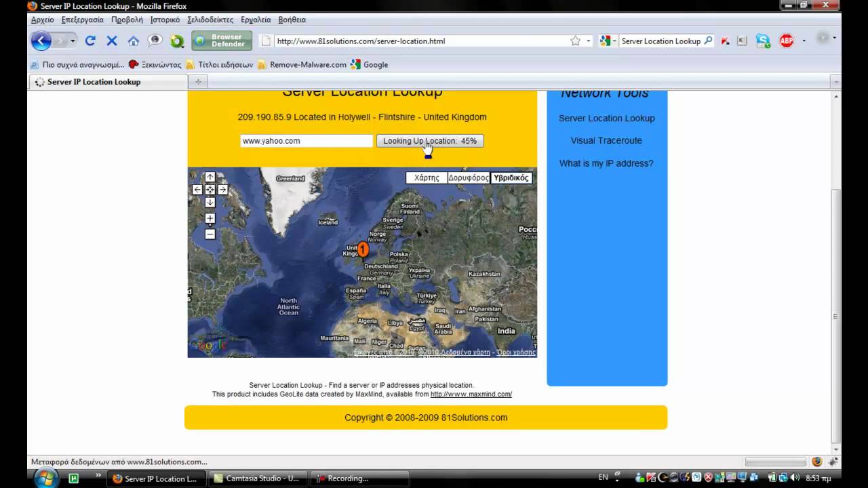This screenshot has height=488, width=868.
Task: Pan the map up
Action: click(210, 177)
